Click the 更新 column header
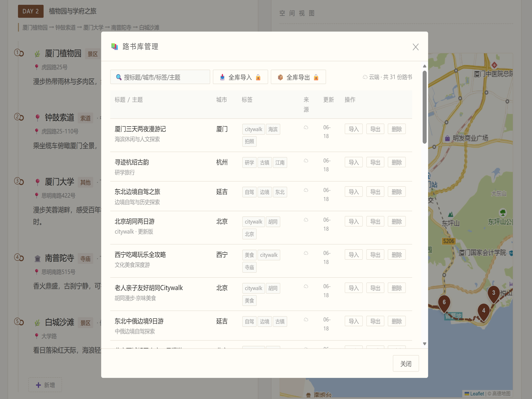532x399 pixels. [329, 100]
